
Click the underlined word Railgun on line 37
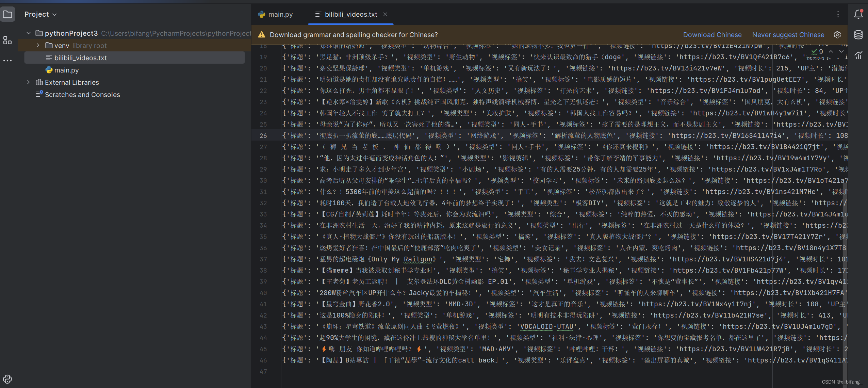tap(418, 259)
